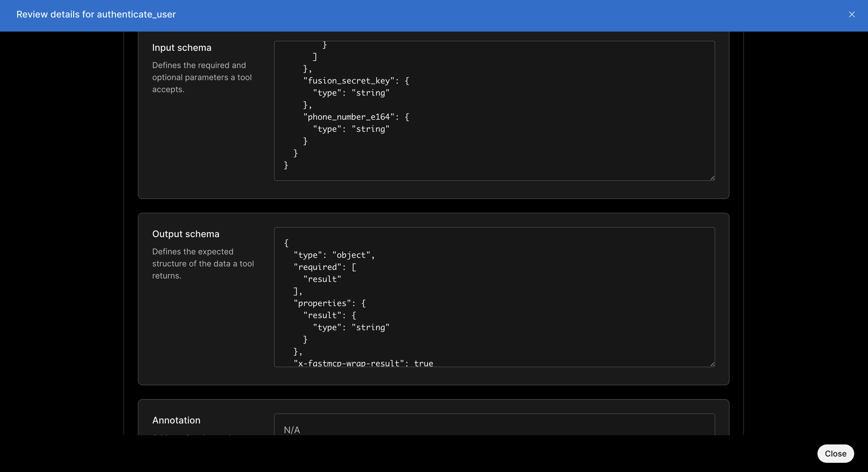Click the Input schema heading
Viewport: 868px width, 472px height.
pos(182,48)
